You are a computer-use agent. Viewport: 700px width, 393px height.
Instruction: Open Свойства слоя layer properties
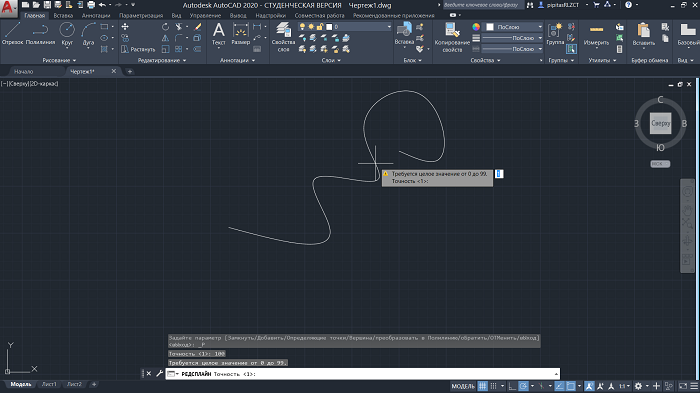[283, 37]
